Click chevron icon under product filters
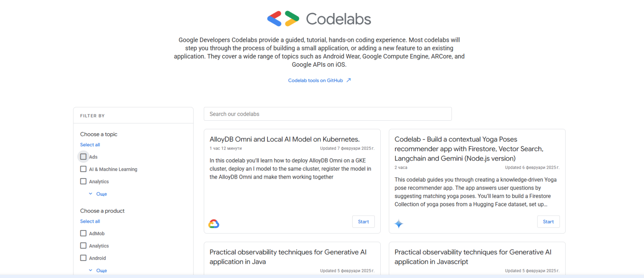Screen dimensions: 644x278 pyautogui.click(x=91, y=270)
